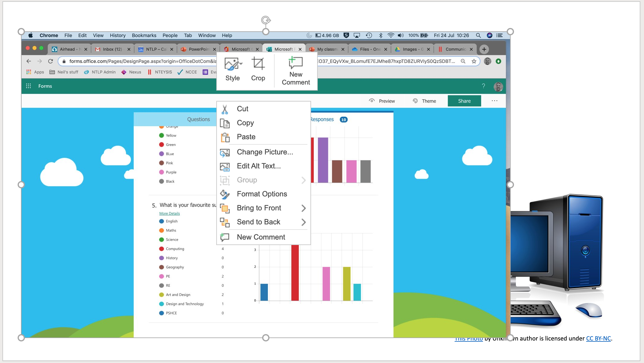Click the This Photo attribution link
Screen dimensions: 644x363
click(x=469, y=339)
